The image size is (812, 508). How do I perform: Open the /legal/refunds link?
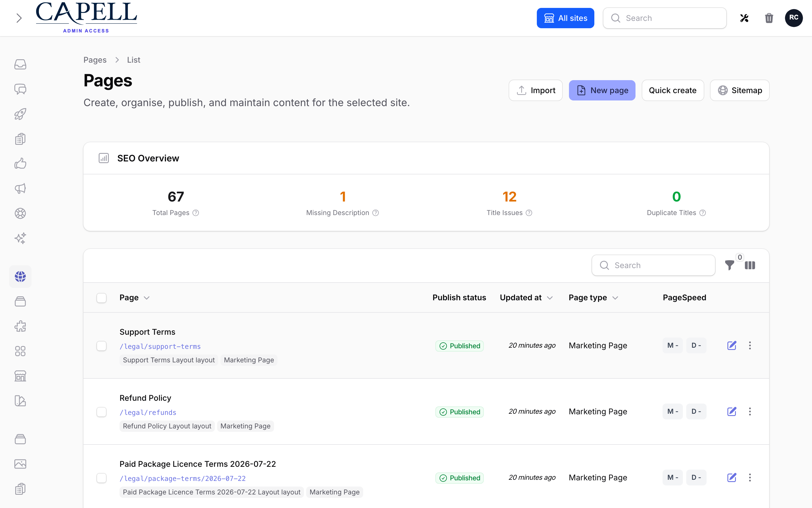(148, 413)
